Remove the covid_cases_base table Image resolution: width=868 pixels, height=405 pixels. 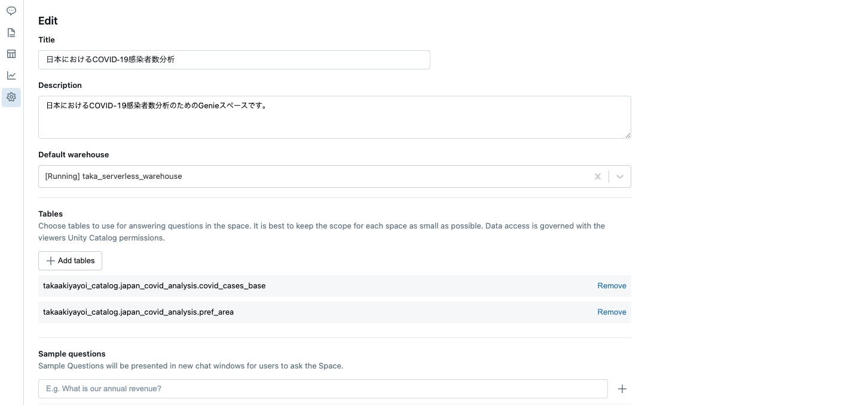pos(612,285)
